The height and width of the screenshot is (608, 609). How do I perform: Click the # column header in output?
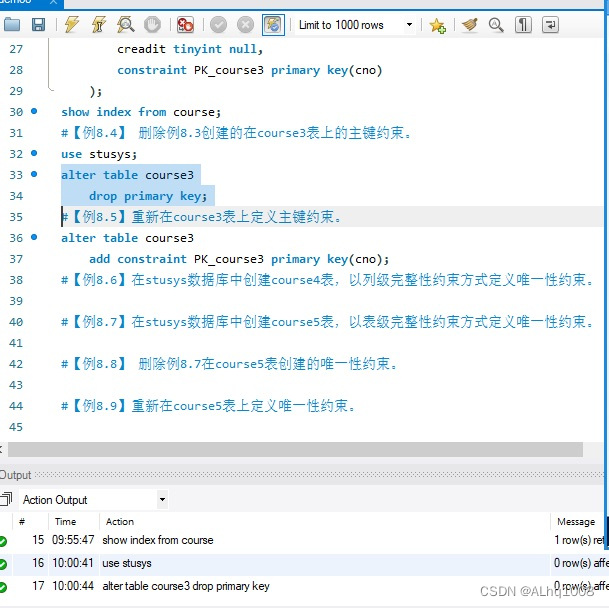pos(22,521)
